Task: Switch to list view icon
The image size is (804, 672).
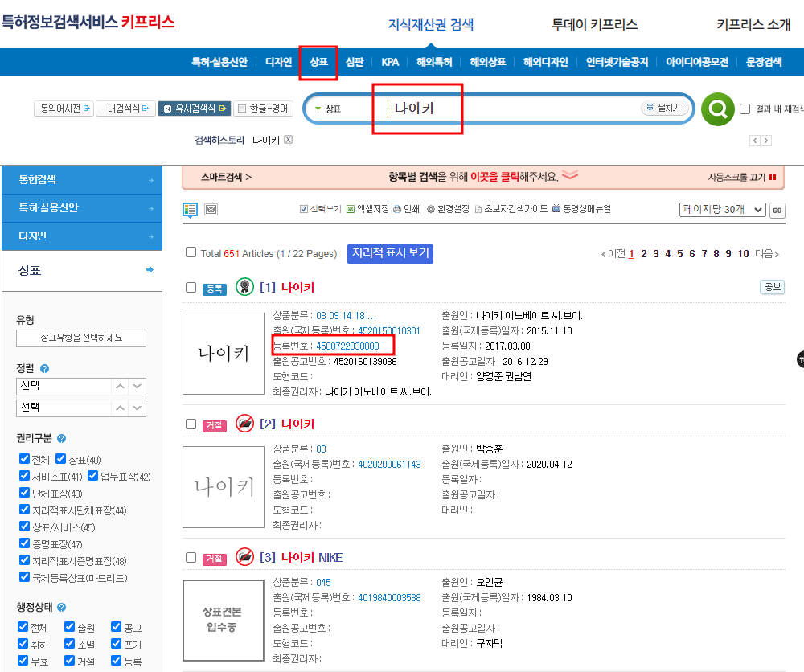Action: (x=191, y=209)
